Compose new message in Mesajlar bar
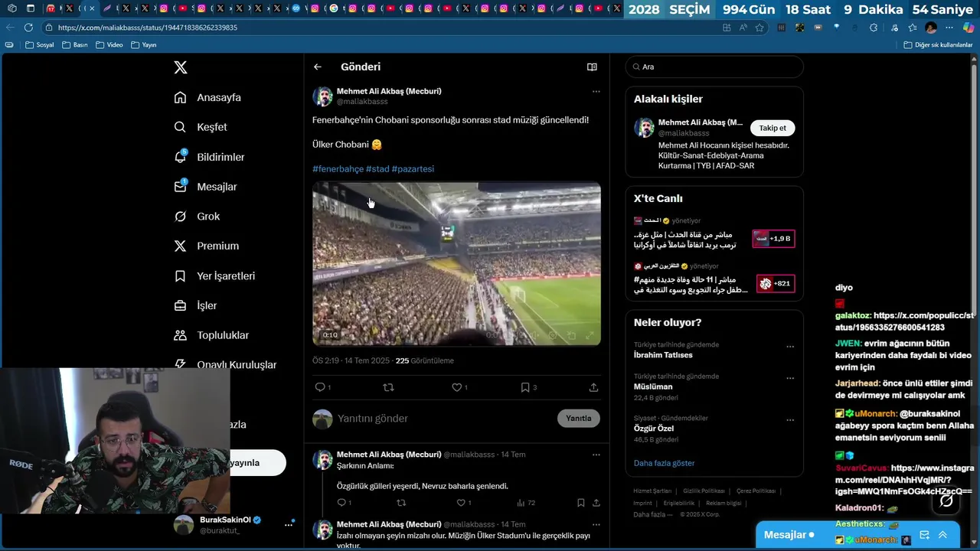The image size is (980, 551). [x=924, y=535]
